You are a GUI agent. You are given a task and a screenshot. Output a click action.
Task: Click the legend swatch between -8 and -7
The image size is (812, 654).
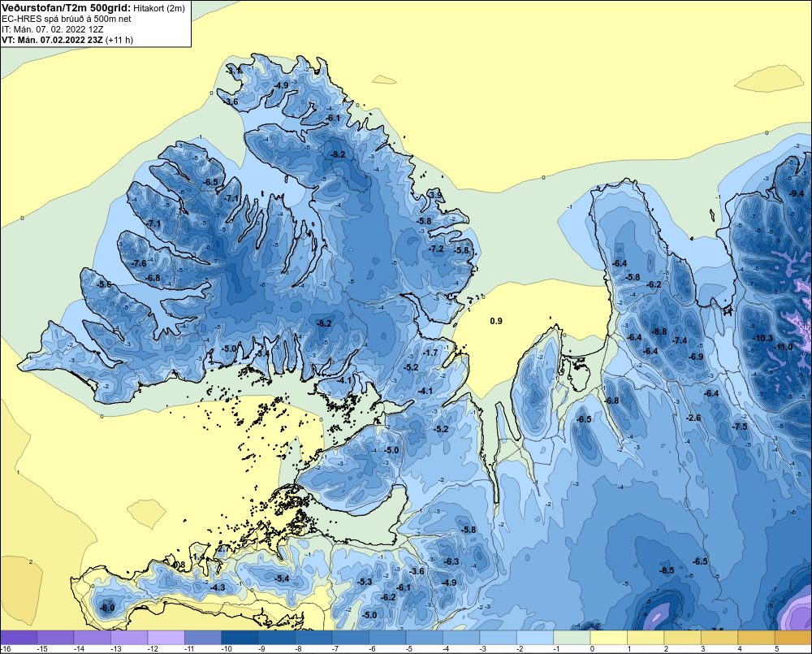[313, 638]
